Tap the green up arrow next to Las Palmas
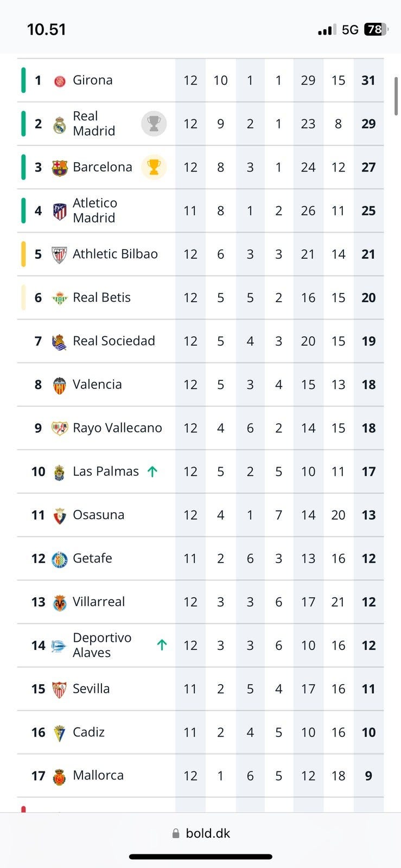The height and width of the screenshot is (868, 401). point(152,471)
